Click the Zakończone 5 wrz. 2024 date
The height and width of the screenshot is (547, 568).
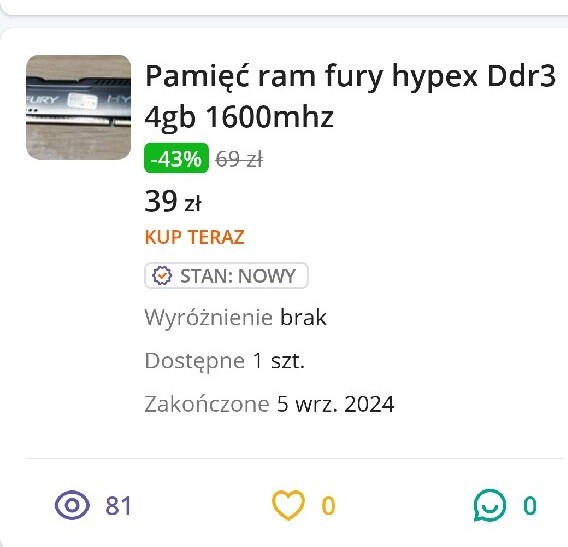(x=269, y=404)
